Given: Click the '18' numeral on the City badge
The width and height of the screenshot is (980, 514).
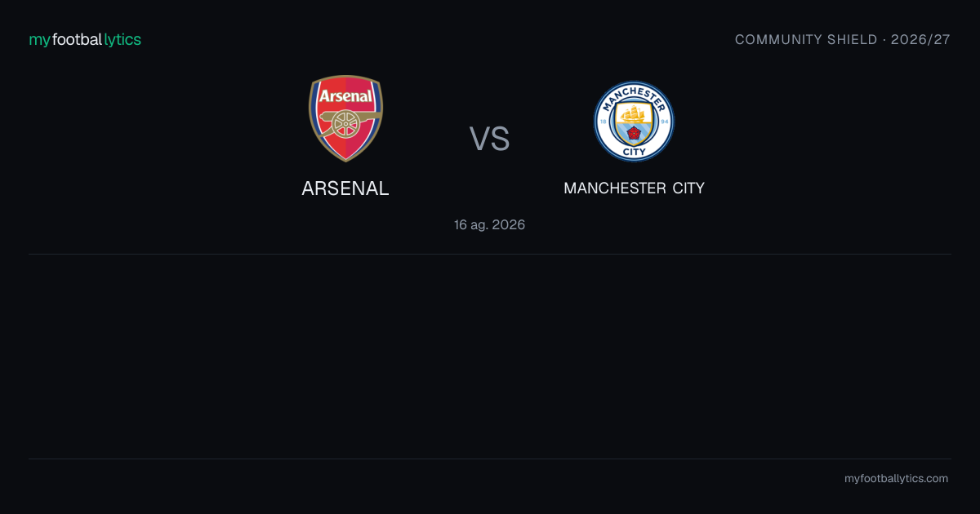Looking at the screenshot, I should tap(604, 122).
